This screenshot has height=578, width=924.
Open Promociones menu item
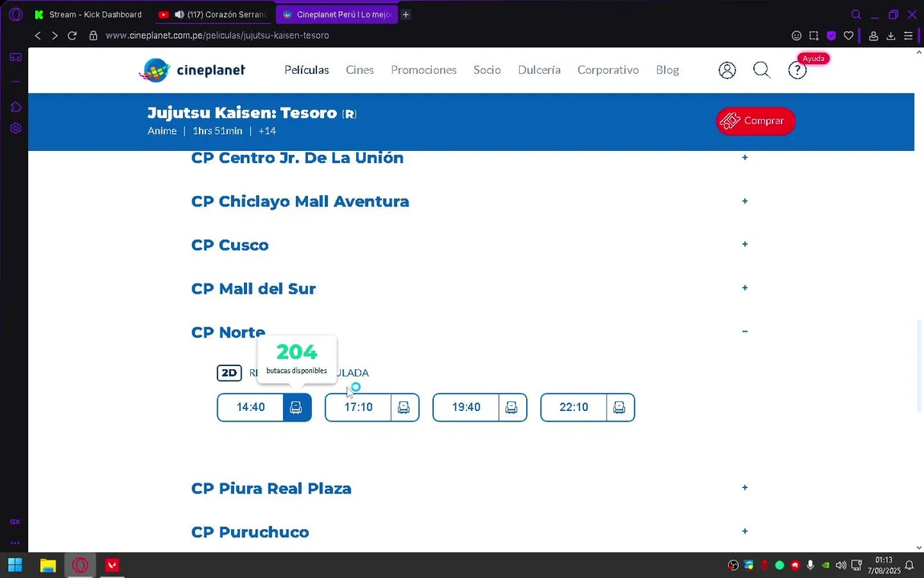coord(423,70)
